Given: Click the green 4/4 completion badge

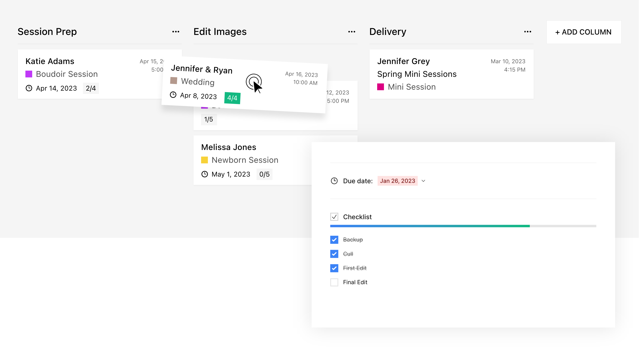Looking at the screenshot, I should (x=234, y=99).
